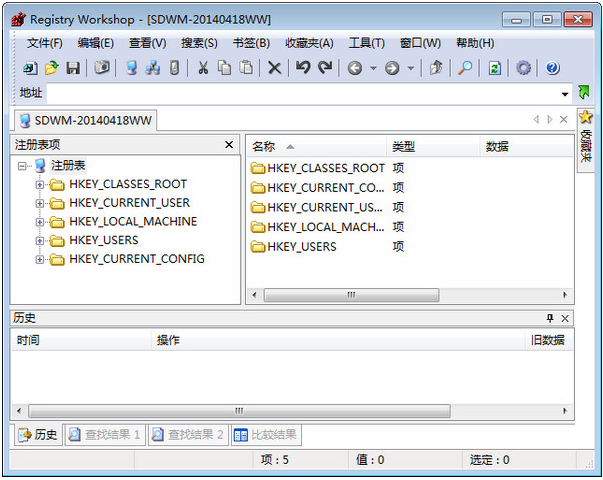Open the Find magnifier tool
This screenshot has height=480, width=603.
tap(465, 68)
